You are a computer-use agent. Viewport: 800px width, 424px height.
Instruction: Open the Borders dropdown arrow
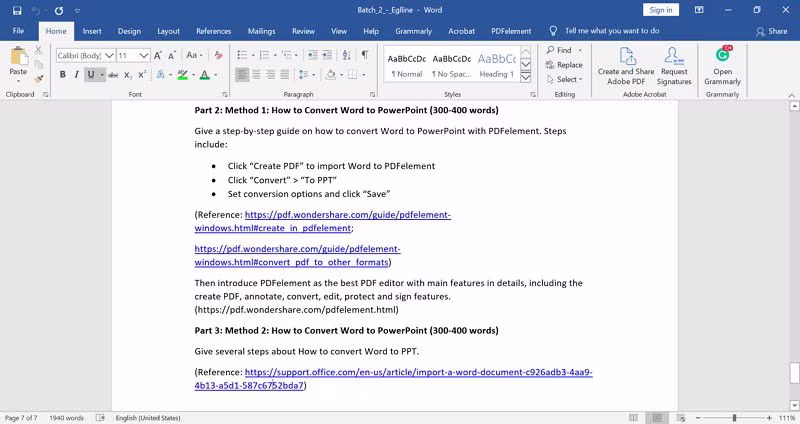364,75
